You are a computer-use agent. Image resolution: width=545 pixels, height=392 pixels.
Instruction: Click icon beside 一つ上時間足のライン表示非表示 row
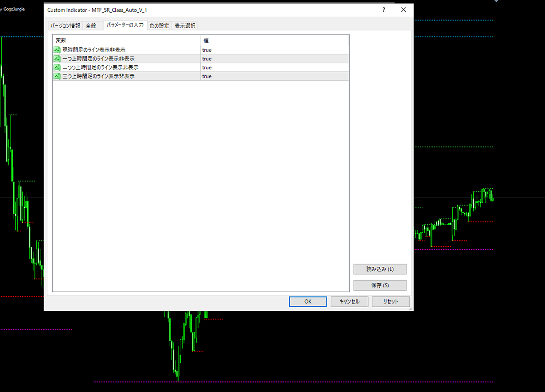(57, 59)
